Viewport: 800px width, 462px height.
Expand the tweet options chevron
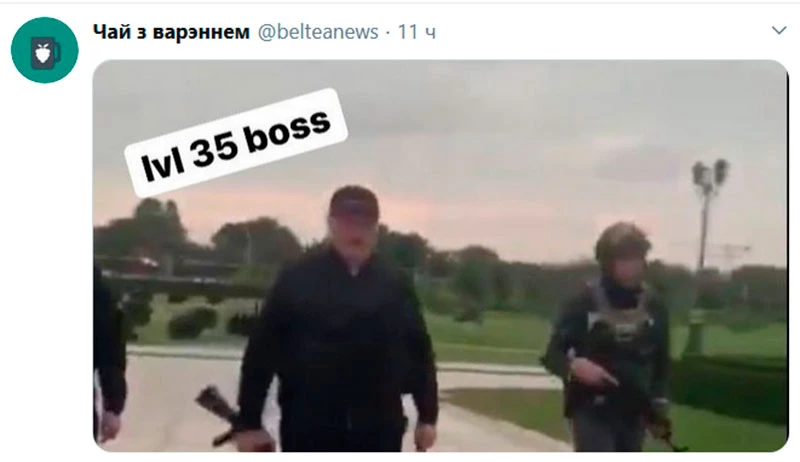pos(779,31)
